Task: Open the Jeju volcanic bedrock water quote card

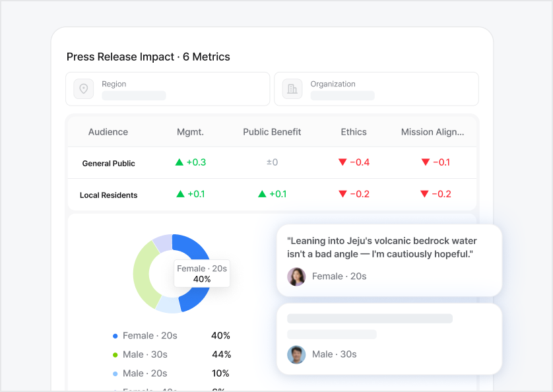Action: pos(389,261)
